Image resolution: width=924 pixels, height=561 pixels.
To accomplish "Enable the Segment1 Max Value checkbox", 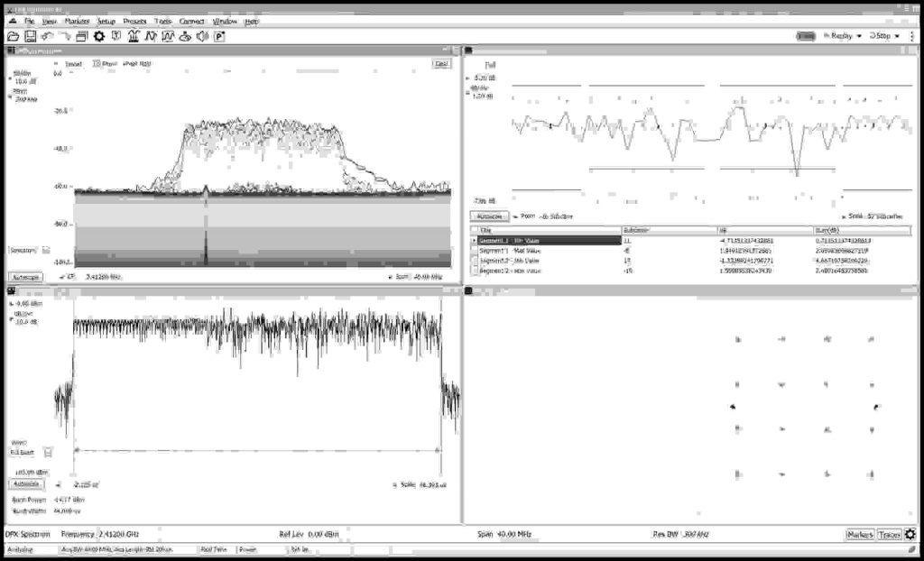I will point(476,251).
